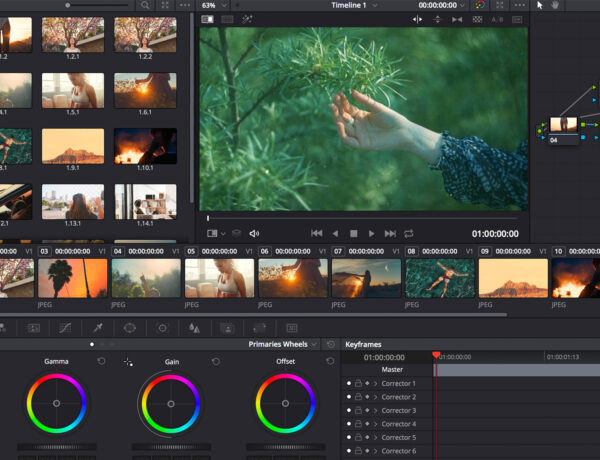
Task: Open the Power Window palette icon
Action: tap(130, 327)
